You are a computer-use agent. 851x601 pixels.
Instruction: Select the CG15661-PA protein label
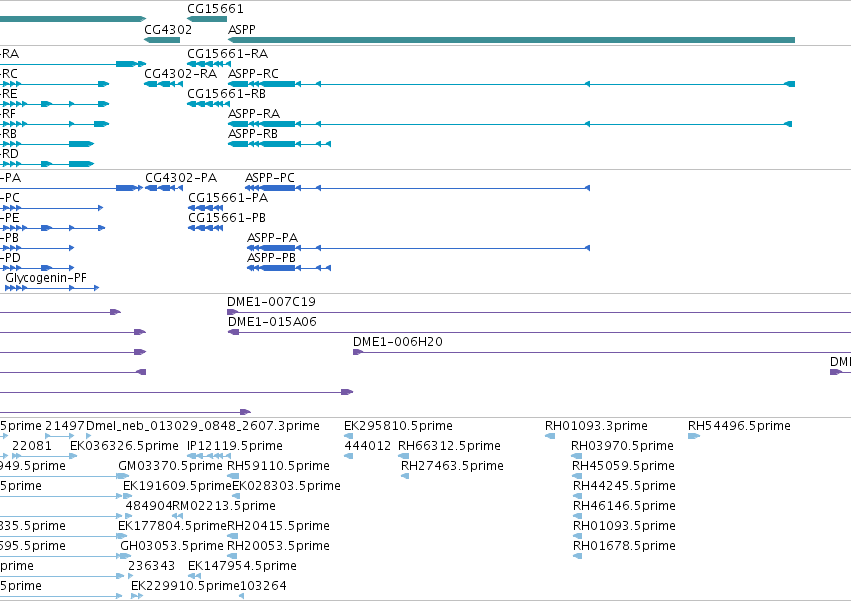click(228, 198)
